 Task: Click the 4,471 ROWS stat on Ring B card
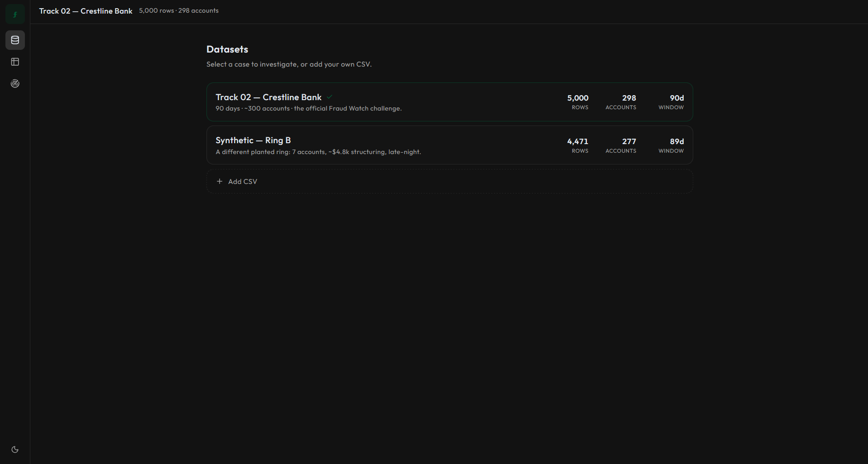pyautogui.click(x=578, y=145)
